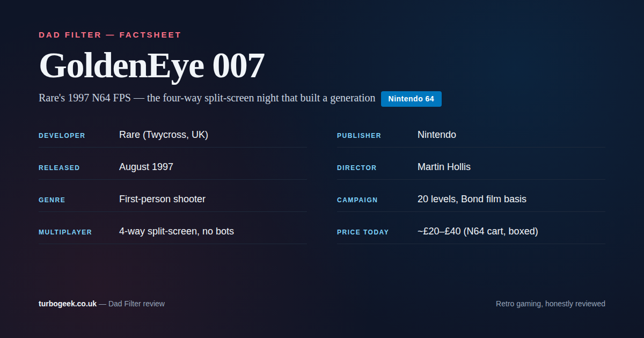The width and height of the screenshot is (644, 338).
Task: Click the RELEASED label
Action: pyautogui.click(x=59, y=168)
